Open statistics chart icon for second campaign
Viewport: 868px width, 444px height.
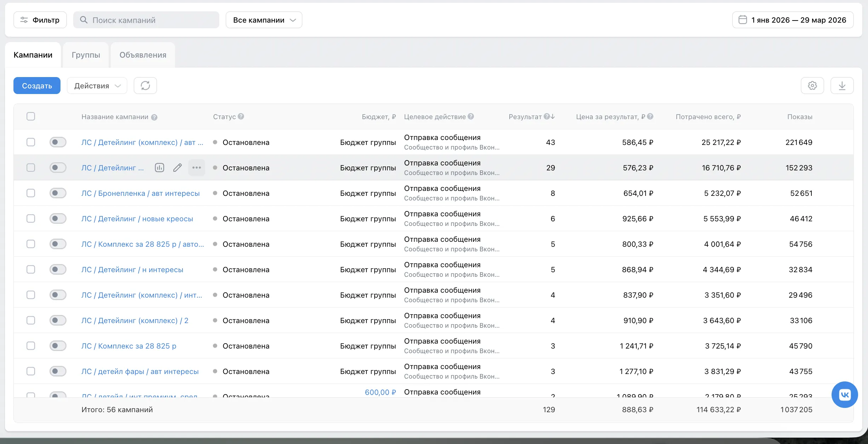pos(160,168)
